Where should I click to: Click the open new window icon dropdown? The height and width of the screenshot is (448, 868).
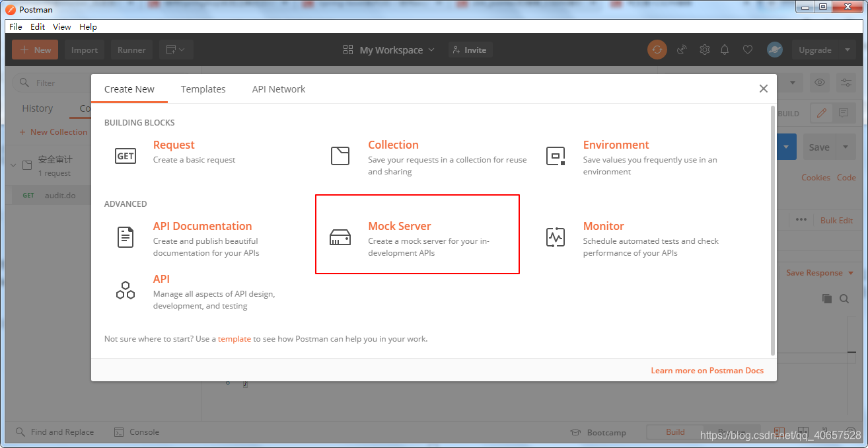pos(175,50)
